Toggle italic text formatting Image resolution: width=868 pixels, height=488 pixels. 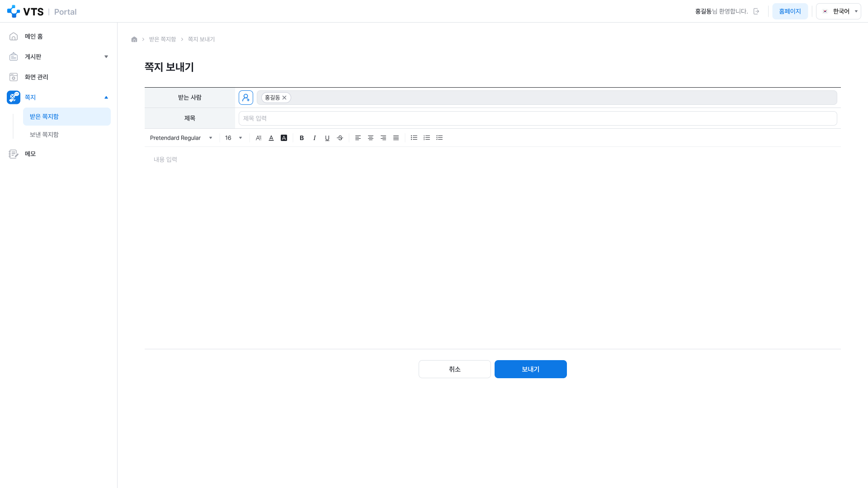315,138
